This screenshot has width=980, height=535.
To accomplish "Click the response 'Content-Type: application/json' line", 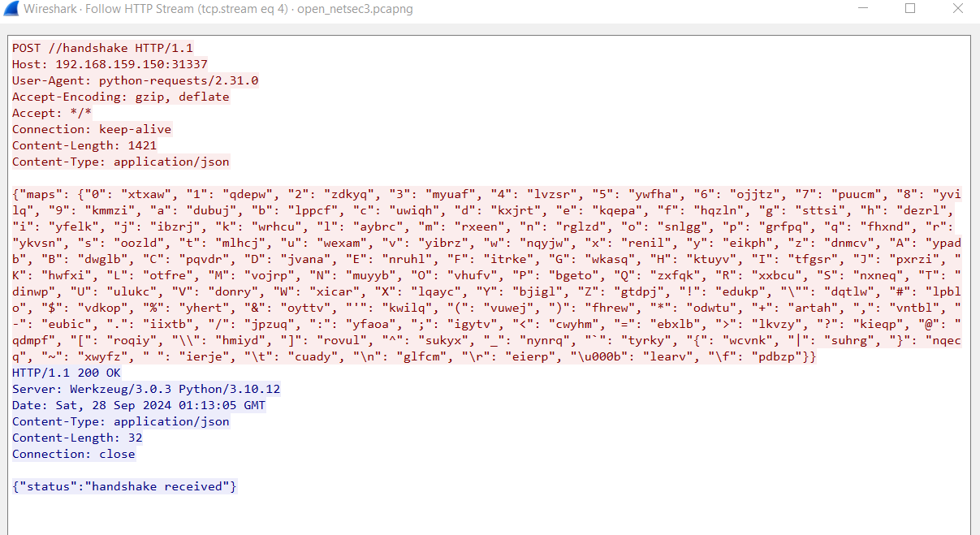I will pyautogui.click(x=120, y=421).
